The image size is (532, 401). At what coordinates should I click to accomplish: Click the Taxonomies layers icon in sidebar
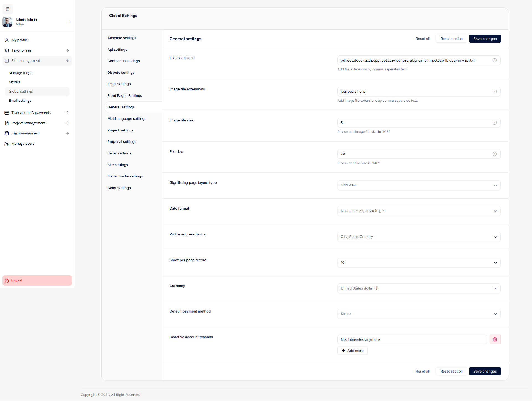[7, 50]
